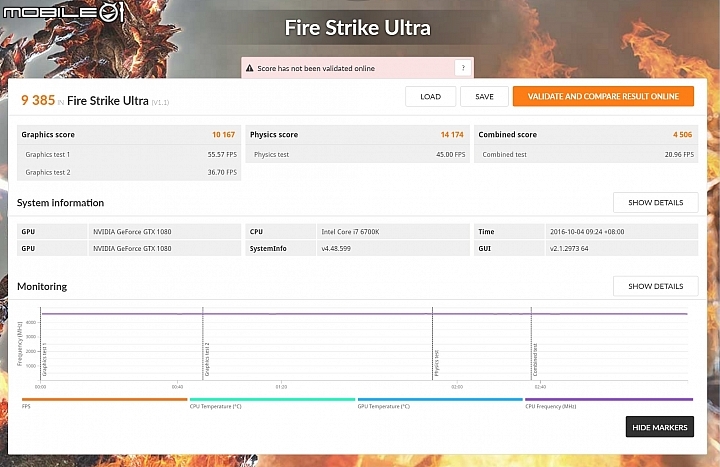Click SystemInfo version v4.48.599
This screenshot has height=467, width=720.
[x=336, y=248]
